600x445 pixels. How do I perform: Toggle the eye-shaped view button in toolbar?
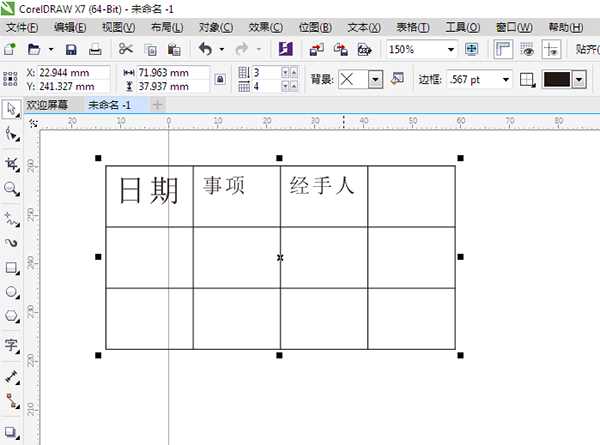click(x=527, y=49)
